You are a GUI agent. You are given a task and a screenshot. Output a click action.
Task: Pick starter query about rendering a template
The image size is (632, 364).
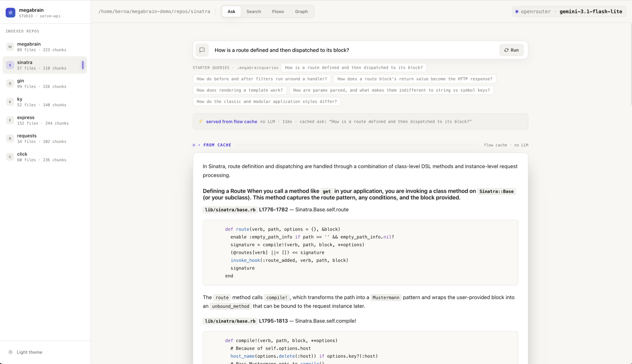point(240,90)
